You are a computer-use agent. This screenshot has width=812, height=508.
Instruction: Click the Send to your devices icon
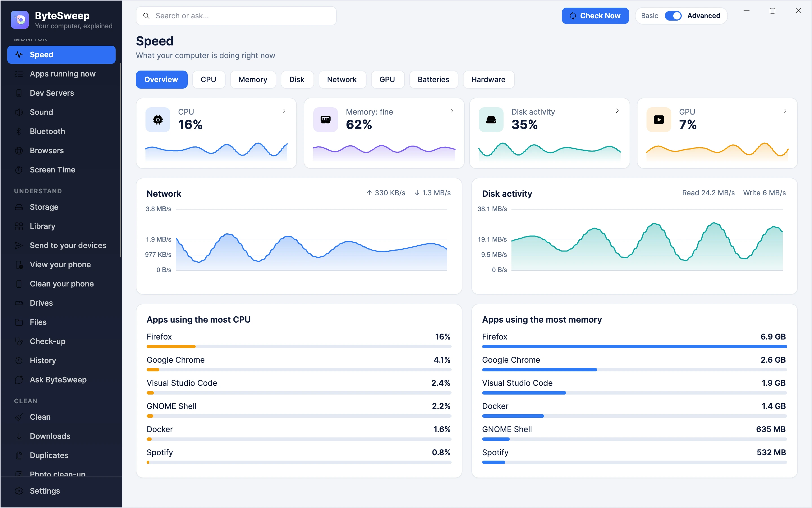[19, 245]
